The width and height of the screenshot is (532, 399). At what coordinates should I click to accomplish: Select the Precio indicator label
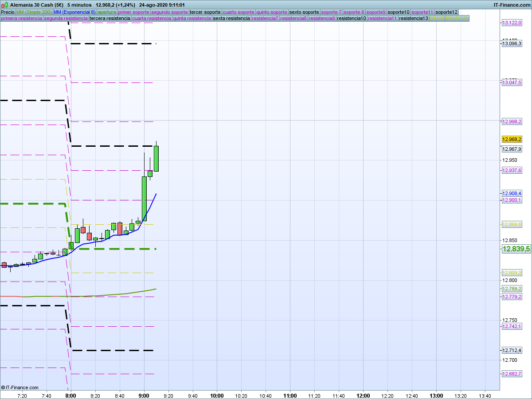[x=8, y=12]
